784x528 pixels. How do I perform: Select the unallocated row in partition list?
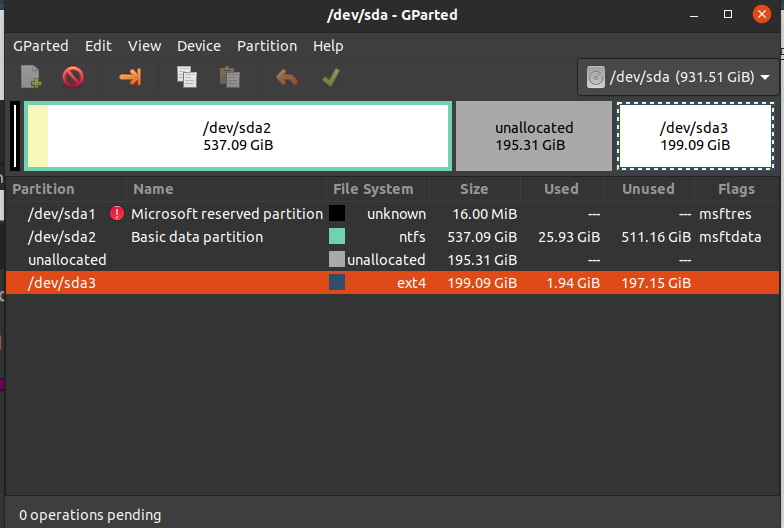[392, 260]
